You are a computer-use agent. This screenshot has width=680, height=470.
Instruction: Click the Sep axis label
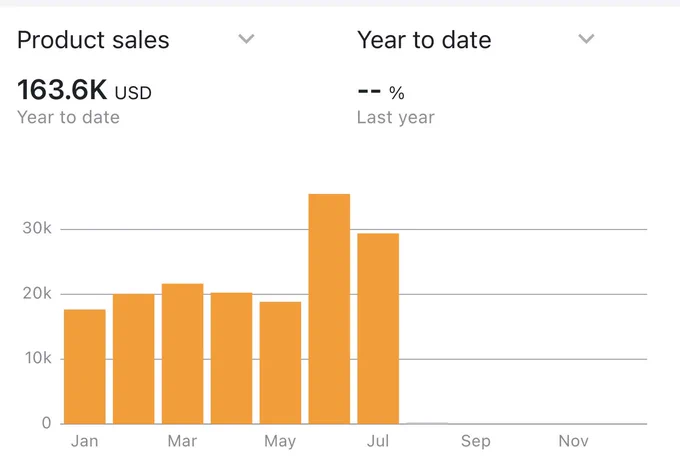476,441
